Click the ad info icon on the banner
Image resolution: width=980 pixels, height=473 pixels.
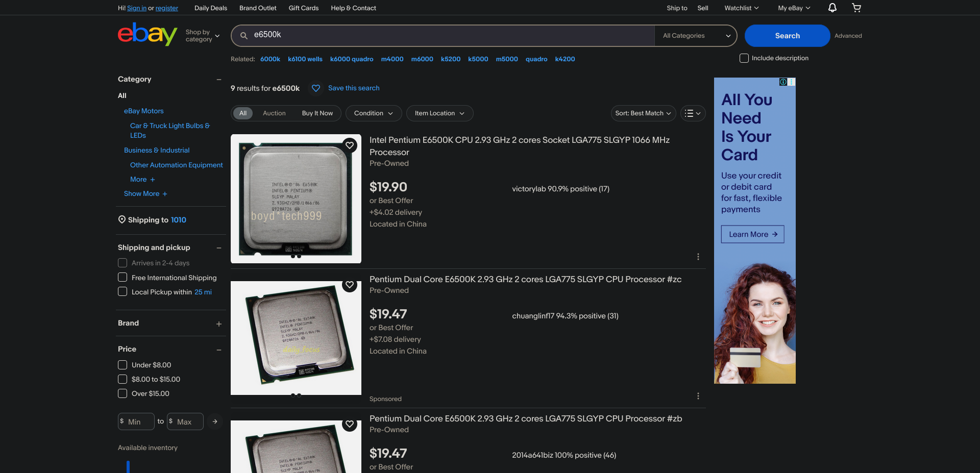[783, 82]
